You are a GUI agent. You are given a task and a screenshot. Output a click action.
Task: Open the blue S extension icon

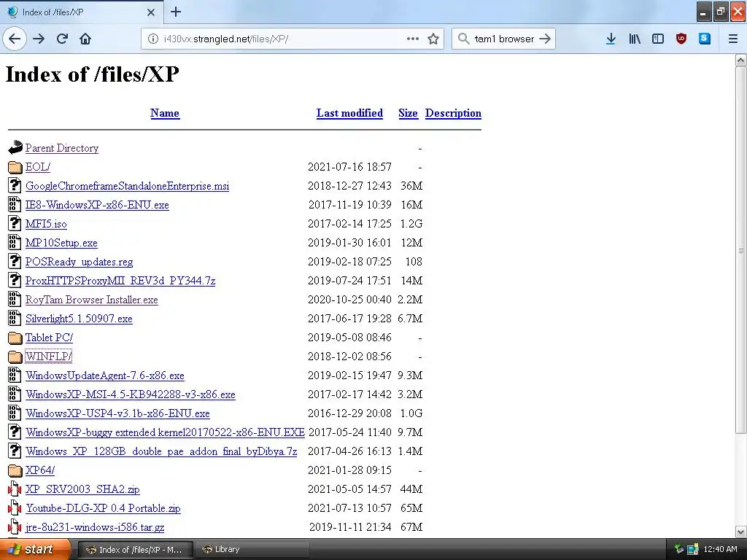705,39
